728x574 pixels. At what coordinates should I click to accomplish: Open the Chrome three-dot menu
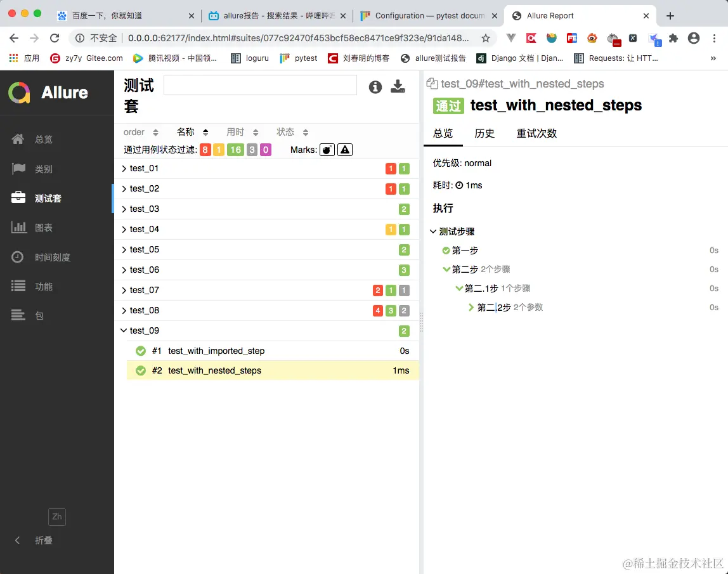714,38
